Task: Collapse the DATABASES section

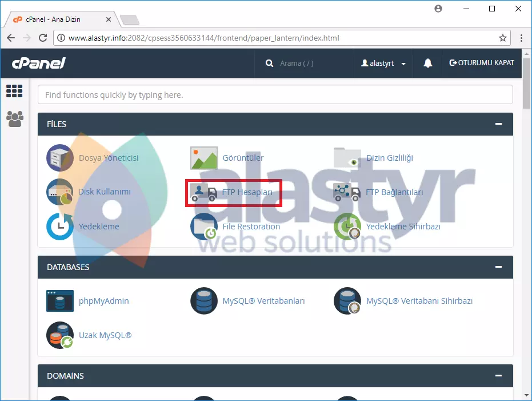Action: click(499, 267)
